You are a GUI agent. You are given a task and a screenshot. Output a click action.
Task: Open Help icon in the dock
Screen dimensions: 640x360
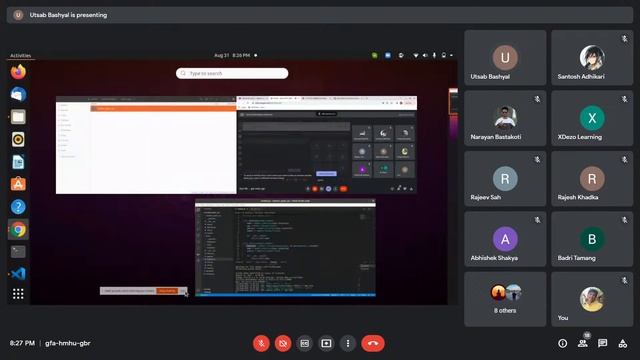click(18, 207)
